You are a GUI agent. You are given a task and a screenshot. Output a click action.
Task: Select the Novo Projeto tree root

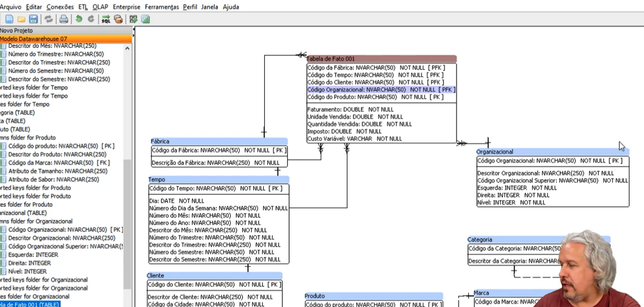pos(16,30)
